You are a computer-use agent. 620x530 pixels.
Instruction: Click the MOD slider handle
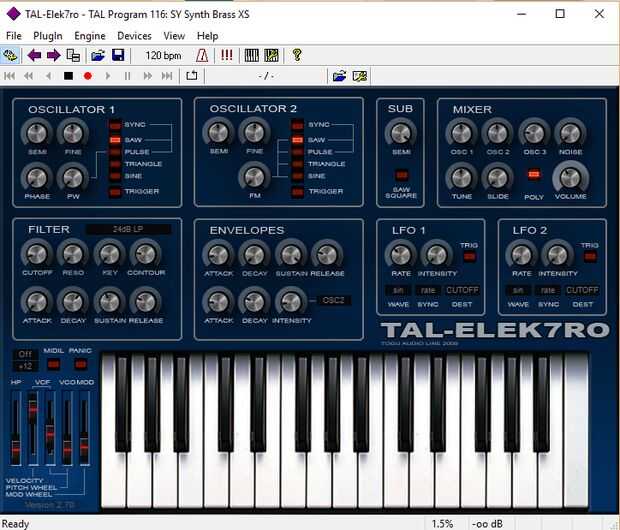[84, 447]
